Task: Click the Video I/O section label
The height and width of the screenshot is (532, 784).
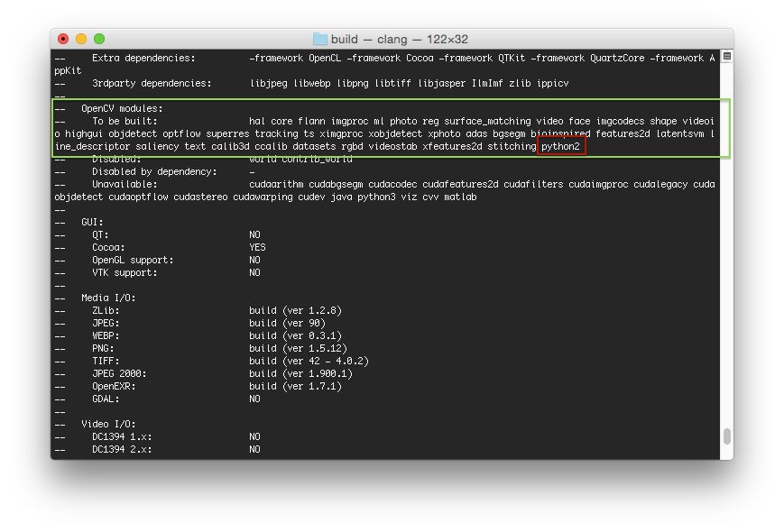Action: (x=107, y=423)
